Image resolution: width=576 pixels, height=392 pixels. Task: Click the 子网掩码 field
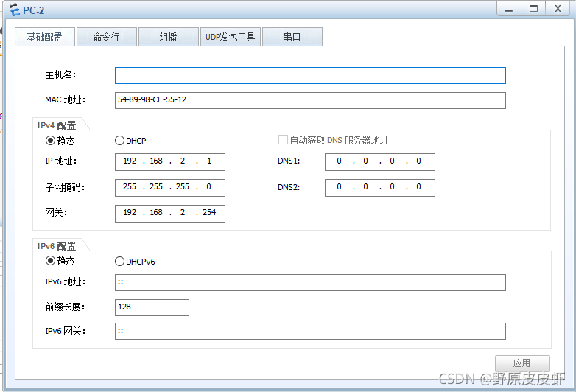[x=170, y=187]
